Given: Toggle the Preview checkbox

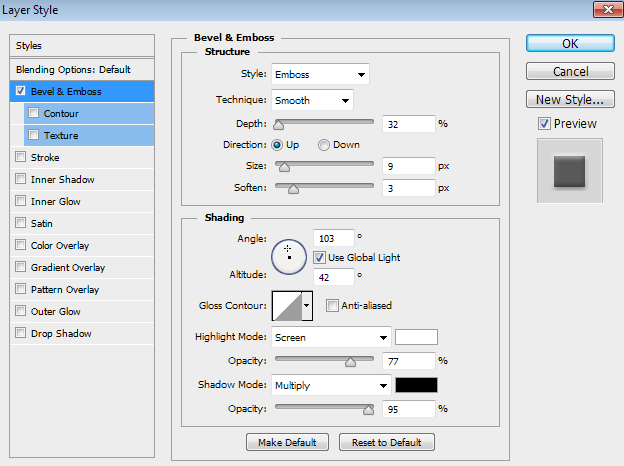Looking at the screenshot, I should tap(544, 123).
